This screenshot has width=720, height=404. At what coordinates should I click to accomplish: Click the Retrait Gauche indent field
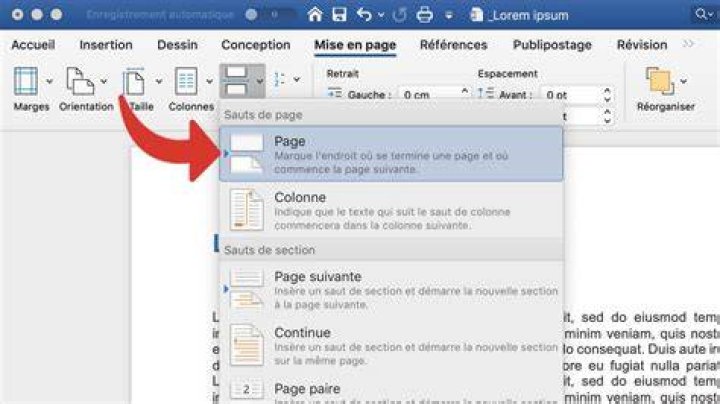[429, 95]
